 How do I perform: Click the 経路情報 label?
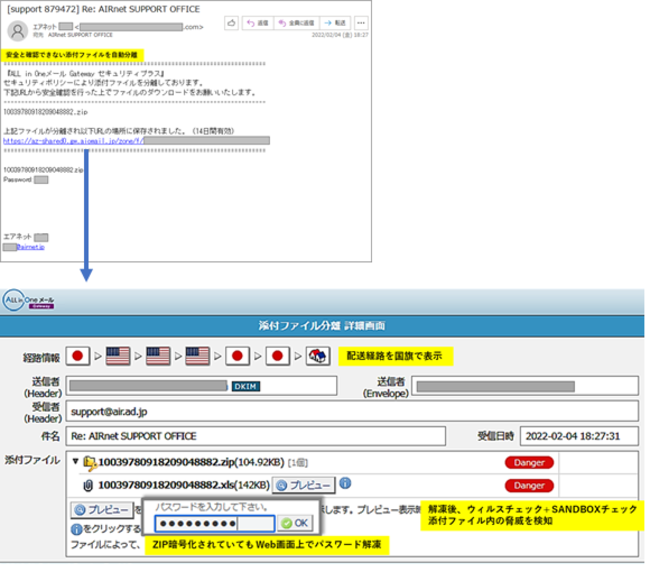tap(41, 358)
